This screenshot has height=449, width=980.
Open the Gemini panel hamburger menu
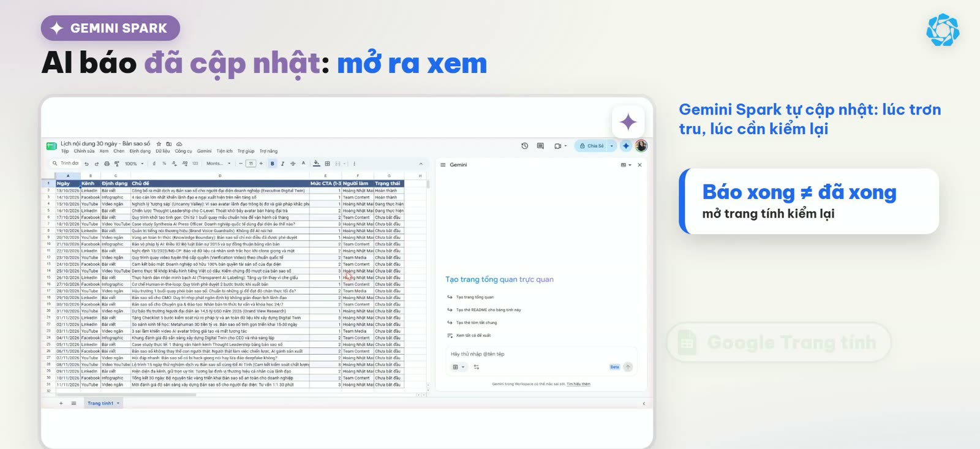443,165
